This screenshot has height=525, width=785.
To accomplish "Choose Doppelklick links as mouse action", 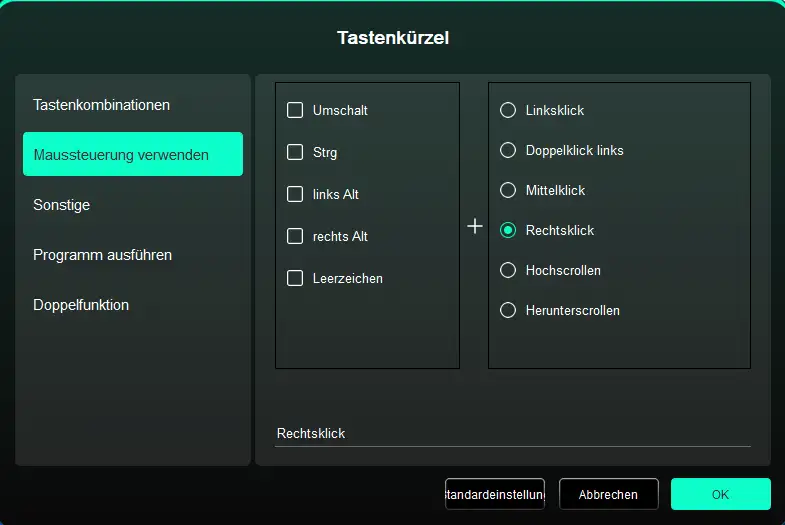I will [508, 150].
